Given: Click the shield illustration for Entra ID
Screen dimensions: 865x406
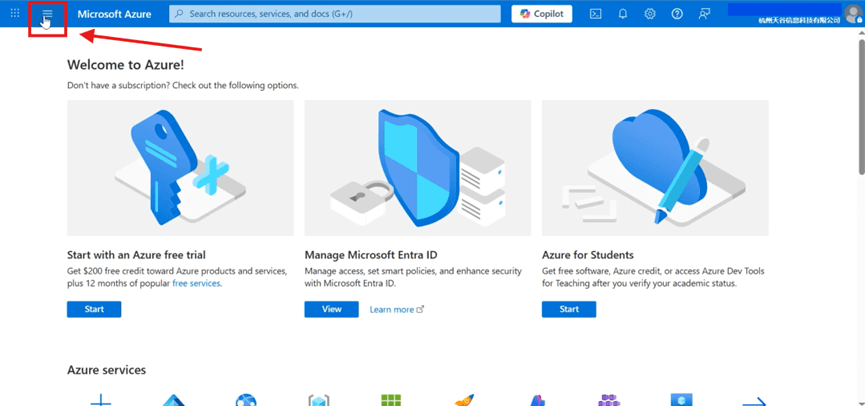Looking at the screenshot, I should [418, 168].
